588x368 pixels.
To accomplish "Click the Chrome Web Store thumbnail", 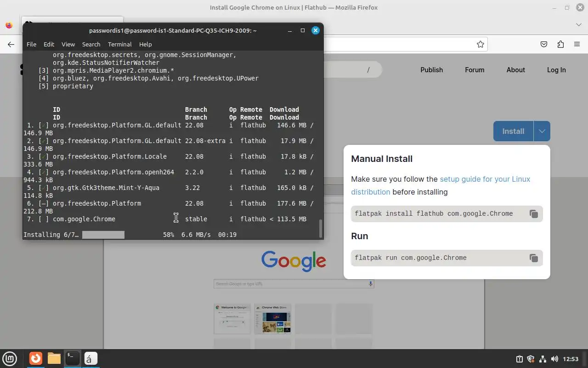I will point(273,318).
